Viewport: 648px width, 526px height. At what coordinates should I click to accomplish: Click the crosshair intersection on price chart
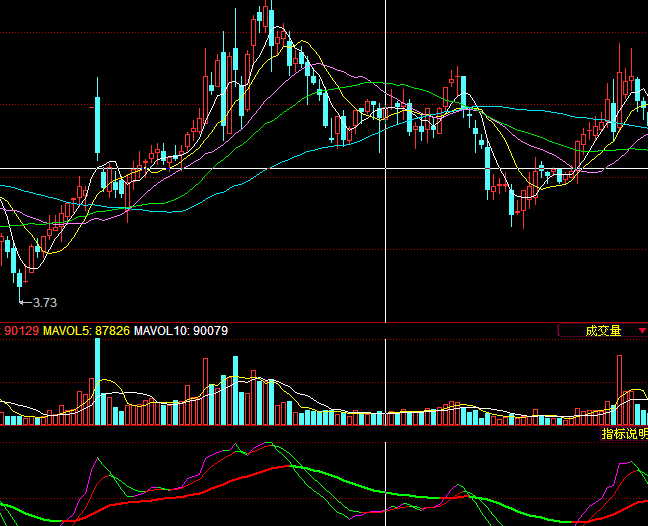386,168
